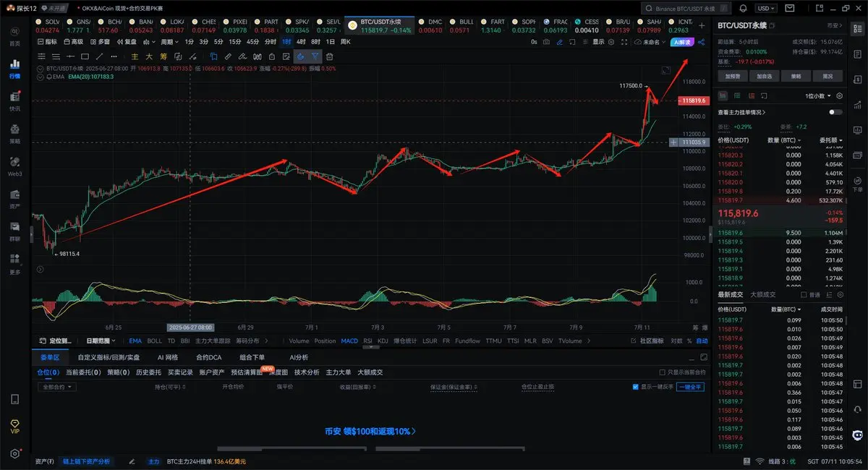Open the 历史委托 tab
This screenshot has height=470, width=868.
[148, 372]
